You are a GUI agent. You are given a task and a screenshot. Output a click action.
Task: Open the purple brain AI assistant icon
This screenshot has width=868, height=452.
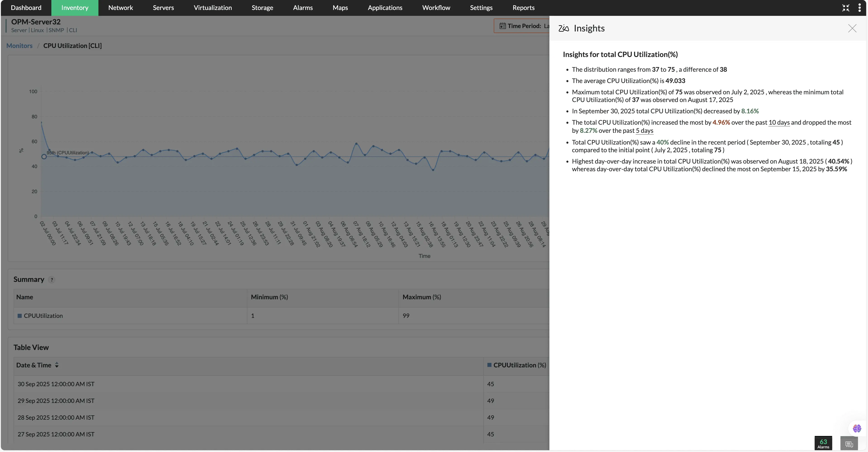(x=857, y=428)
